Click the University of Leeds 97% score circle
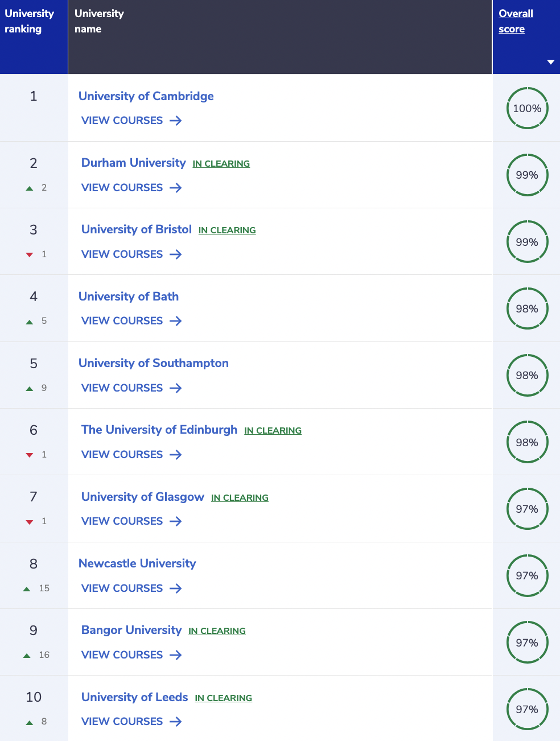Screen dimensions: 560x741 point(527,709)
